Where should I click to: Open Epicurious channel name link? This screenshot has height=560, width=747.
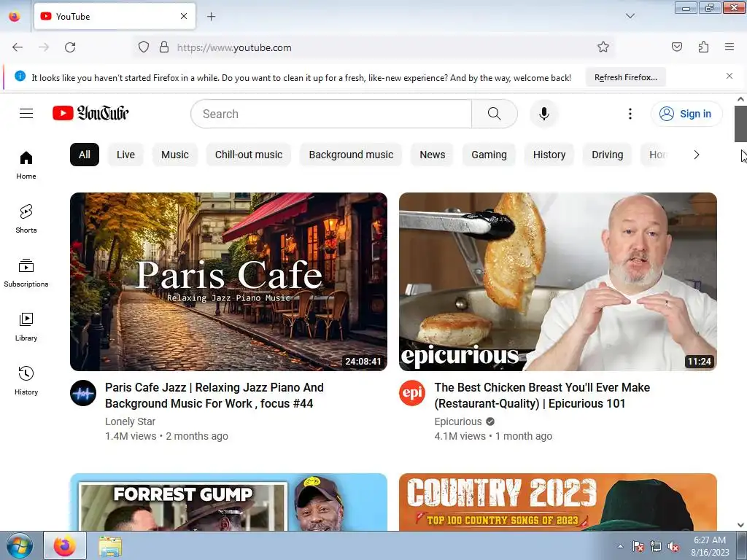coord(458,421)
